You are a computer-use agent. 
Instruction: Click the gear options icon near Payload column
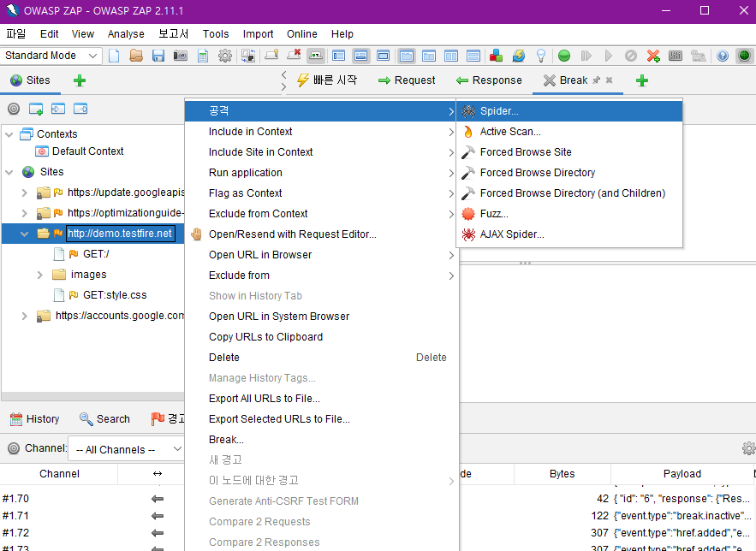(x=749, y=448)
